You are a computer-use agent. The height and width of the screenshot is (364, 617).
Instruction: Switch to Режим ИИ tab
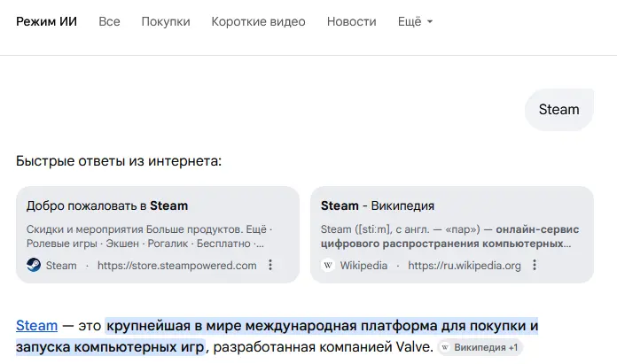tap(46, 21)
